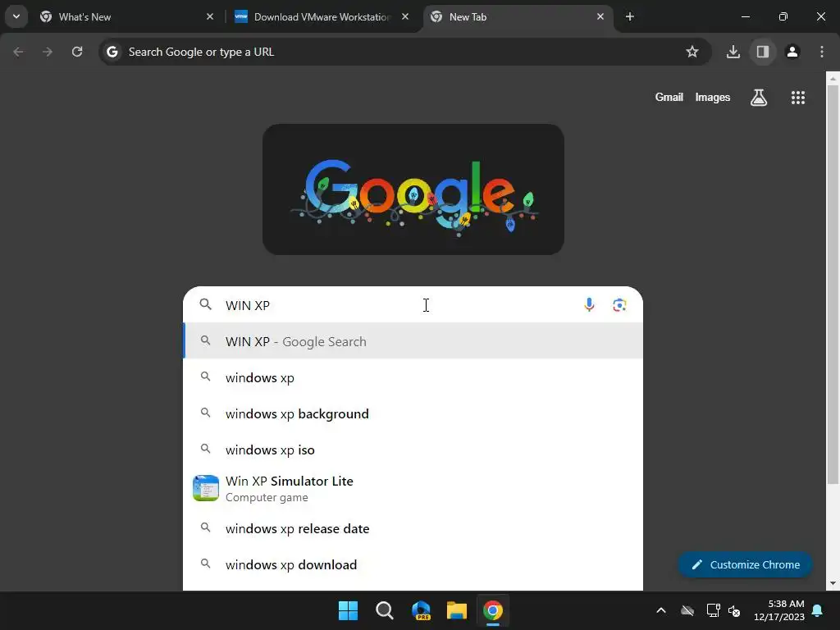840x630 pixels.
Task: Go forward with the forward arrow
Action: click(x=48, y=52)
